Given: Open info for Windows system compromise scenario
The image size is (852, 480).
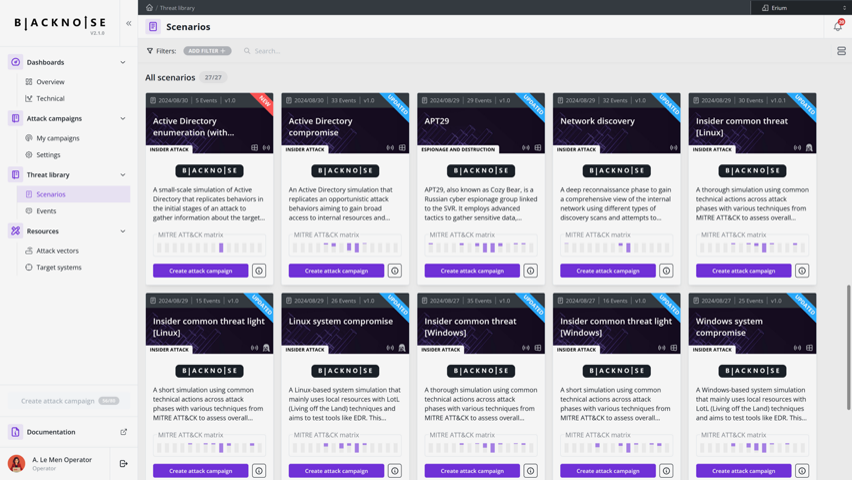Looking at the screenshot, I should [x=802, y=471].
